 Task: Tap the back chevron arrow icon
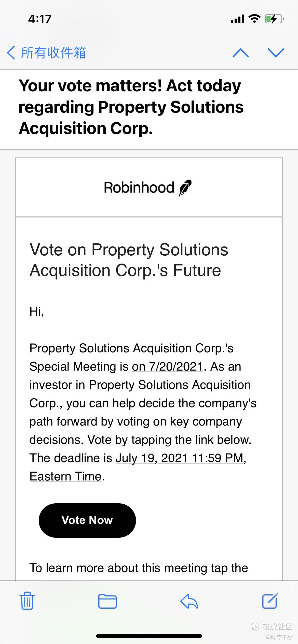point(11,53)
